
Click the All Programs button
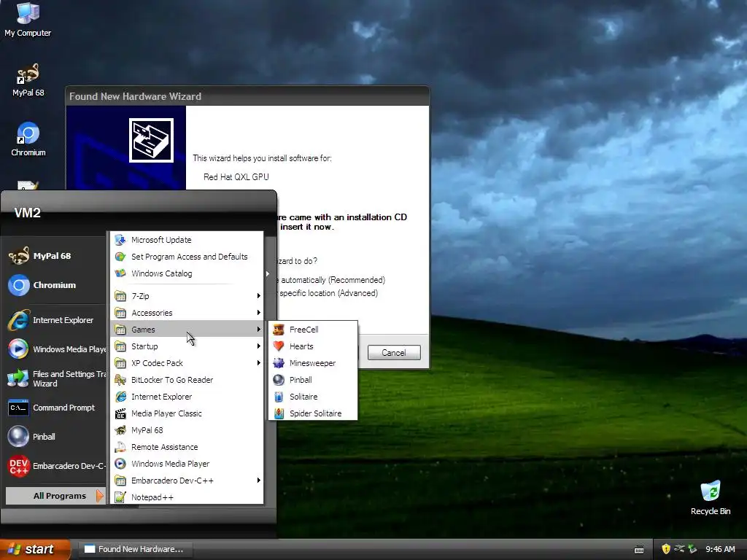tap(55, 496)
